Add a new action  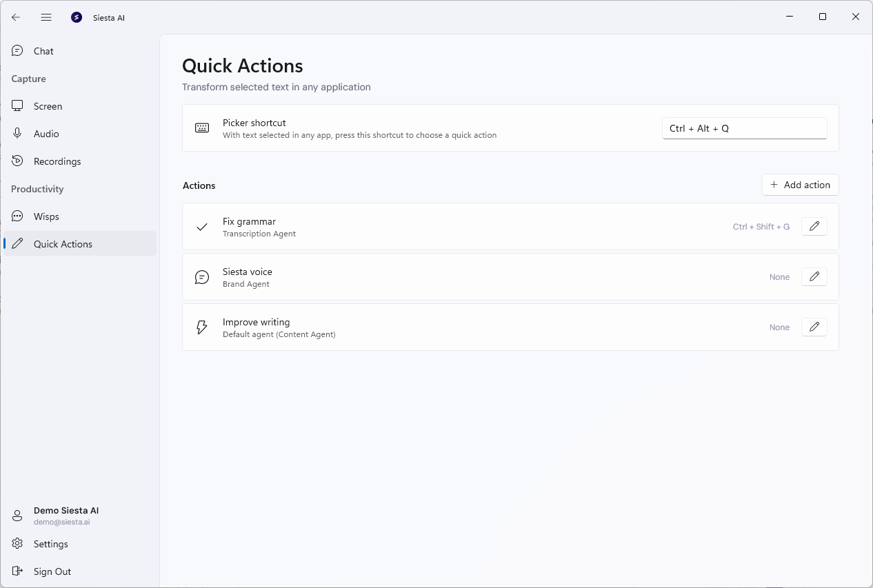click(801, 185)
